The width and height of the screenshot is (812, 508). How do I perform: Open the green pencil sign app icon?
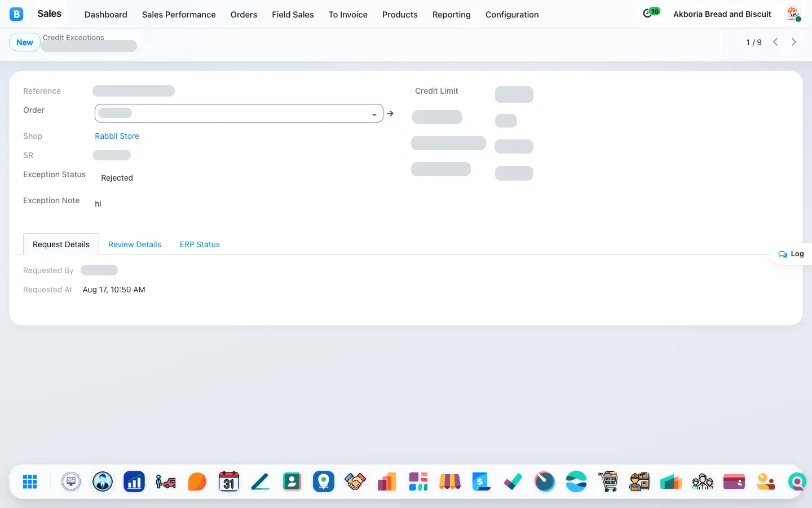point(261,481)
